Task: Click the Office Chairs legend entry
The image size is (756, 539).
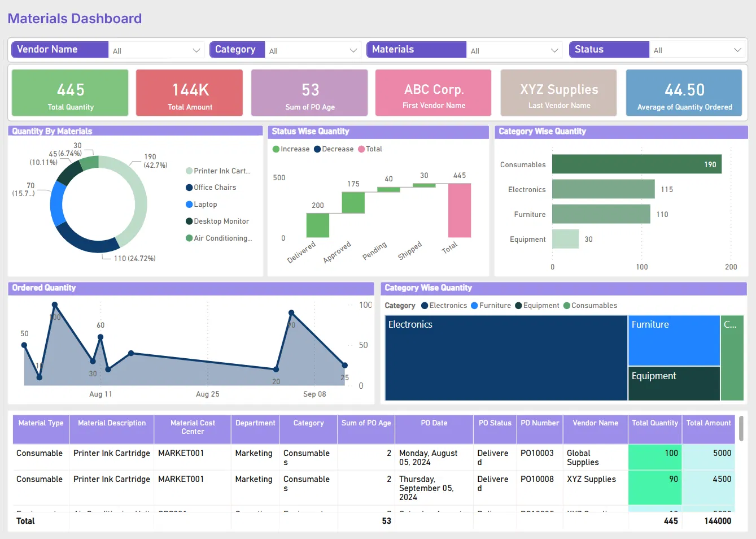Action: click(x=215, y=188)
